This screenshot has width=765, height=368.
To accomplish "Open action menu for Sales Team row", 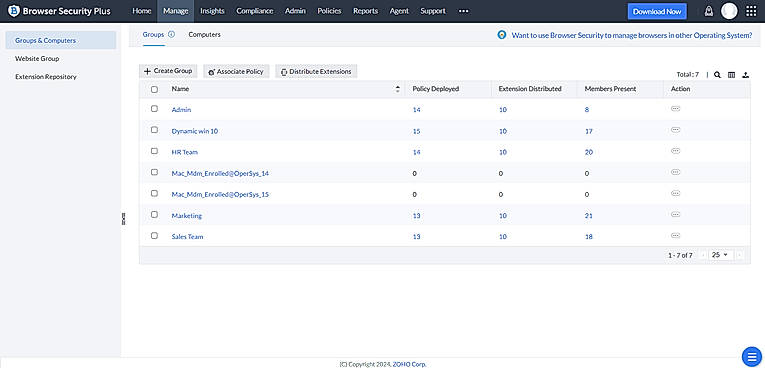I will coord(676,235).
